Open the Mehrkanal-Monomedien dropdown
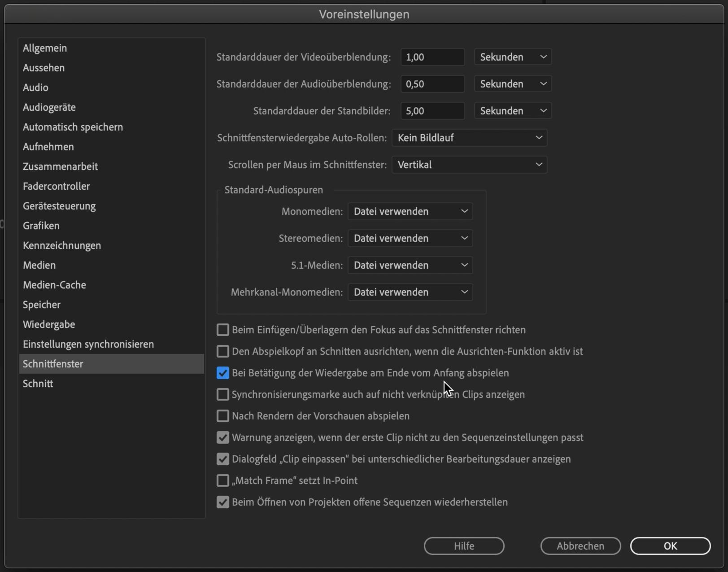 410,292
